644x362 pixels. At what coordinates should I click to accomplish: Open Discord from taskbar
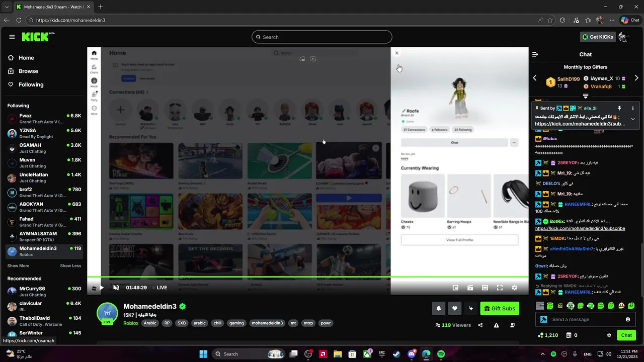[x=412, y=354]
